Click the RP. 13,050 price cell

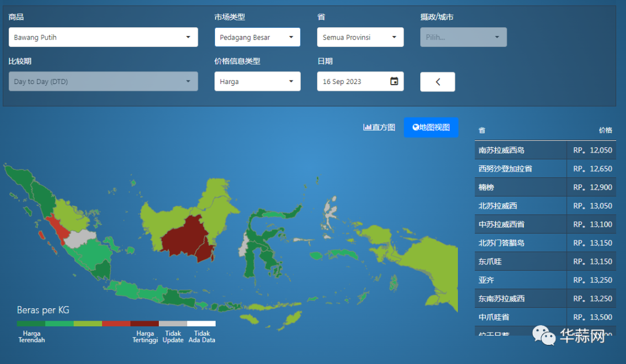pos(592,206)
